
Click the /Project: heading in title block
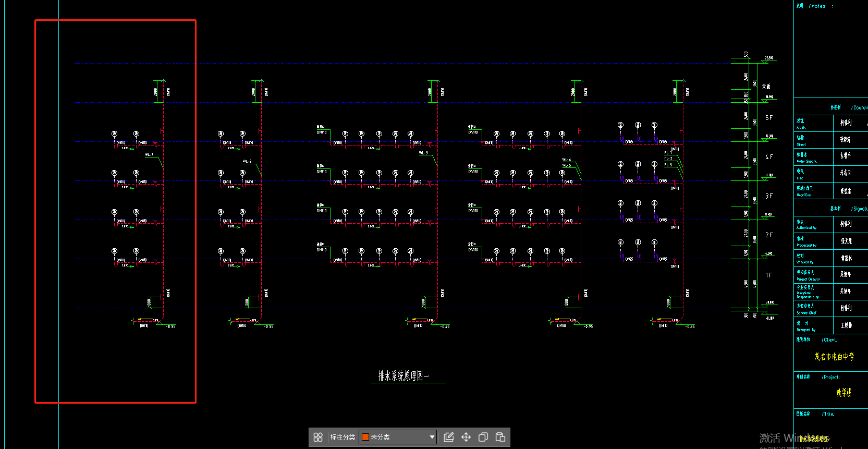[830, 377]
